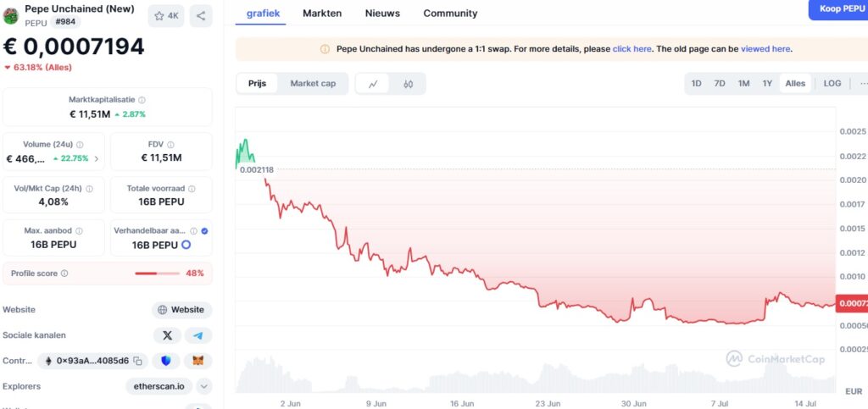The width and height of the screenshot is (868, 409).
Task: Go to the Community tab
Action: [450, 14]
